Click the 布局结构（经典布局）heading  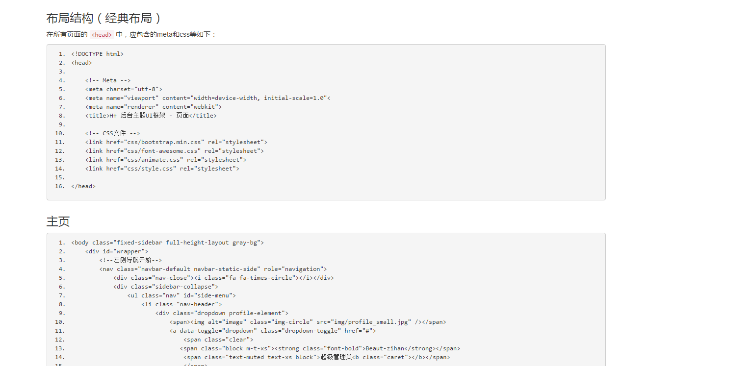coord(104,18)
